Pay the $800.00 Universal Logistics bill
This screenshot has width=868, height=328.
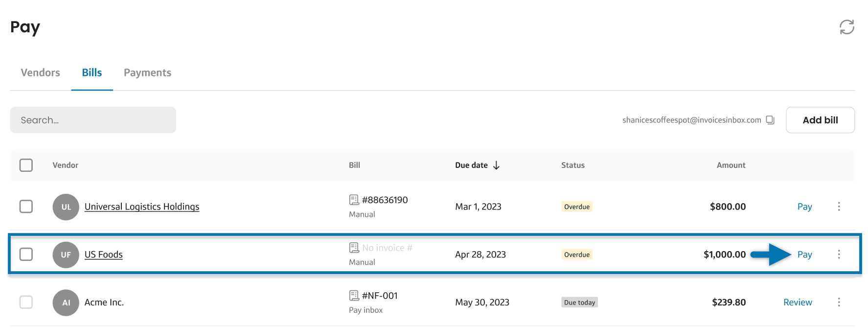tap(804, 207)
